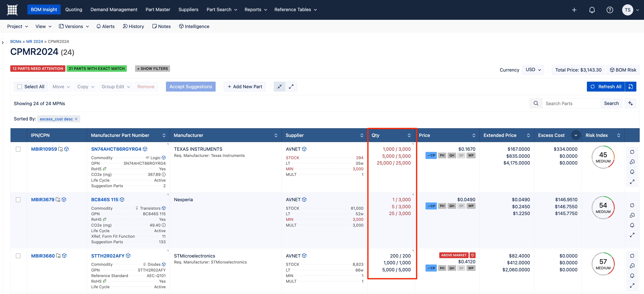Open the USD currency dropdown
The image size is (644, 294).
(x=533, y=70)
